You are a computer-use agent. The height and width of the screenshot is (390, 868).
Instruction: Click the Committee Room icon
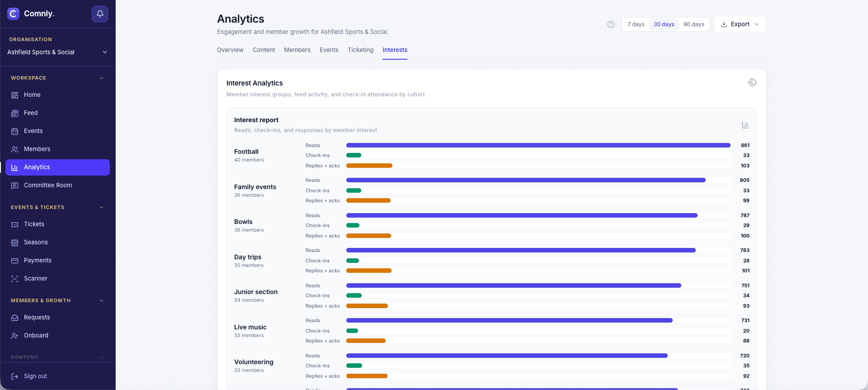[x=15, y=185]
